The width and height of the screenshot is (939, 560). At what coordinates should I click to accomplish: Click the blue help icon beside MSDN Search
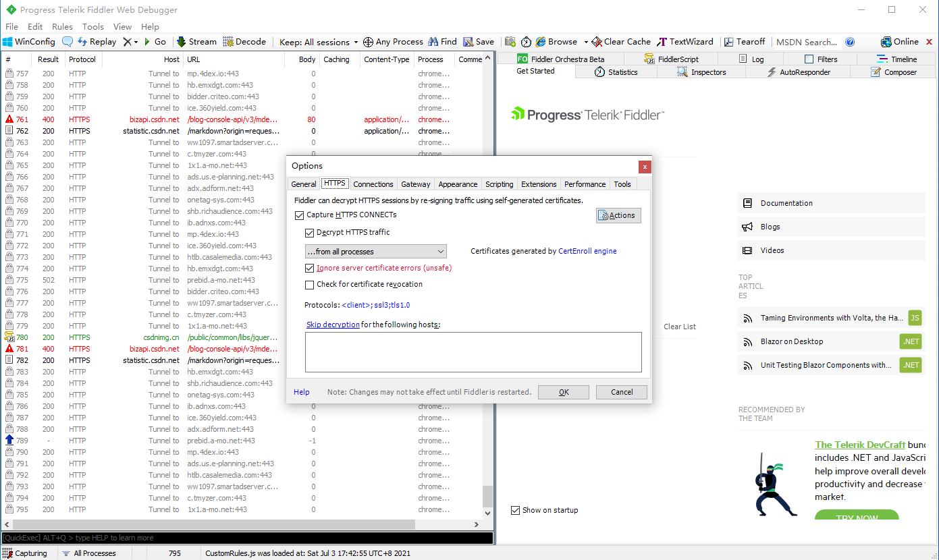click(850, 42)
